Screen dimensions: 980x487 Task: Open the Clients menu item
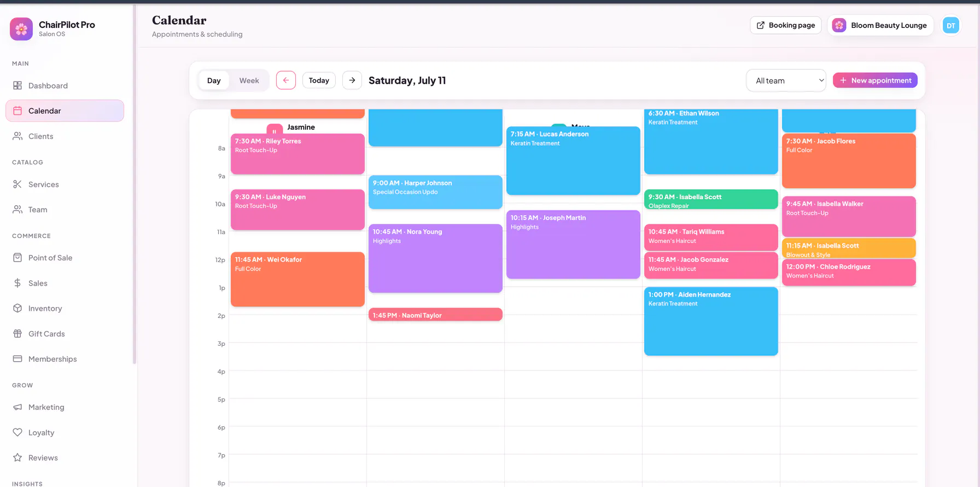[x=65, y=136]
